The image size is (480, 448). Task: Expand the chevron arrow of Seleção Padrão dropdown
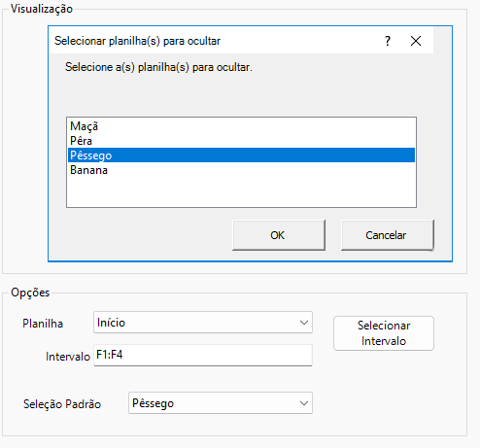(x=303, y=403)
